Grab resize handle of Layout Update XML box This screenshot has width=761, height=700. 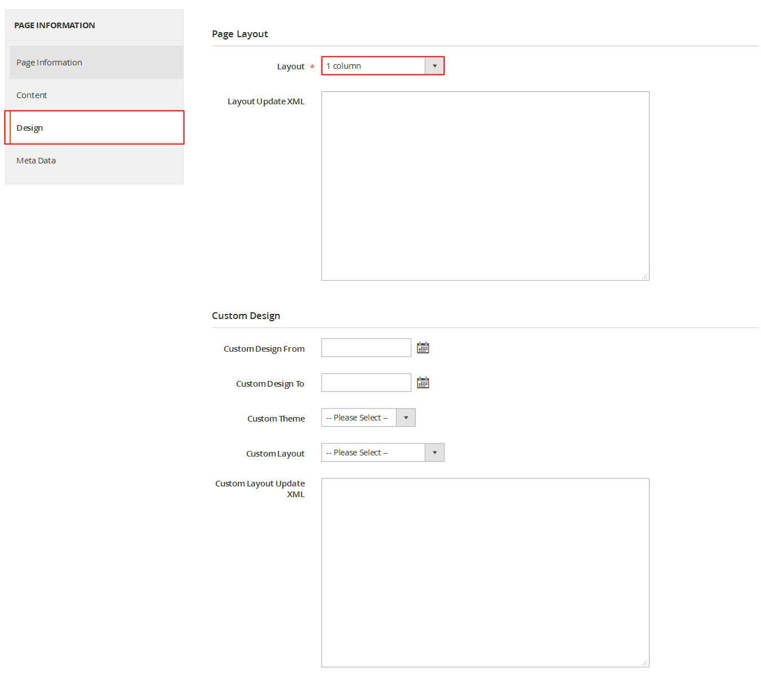[x=645, y=276]
